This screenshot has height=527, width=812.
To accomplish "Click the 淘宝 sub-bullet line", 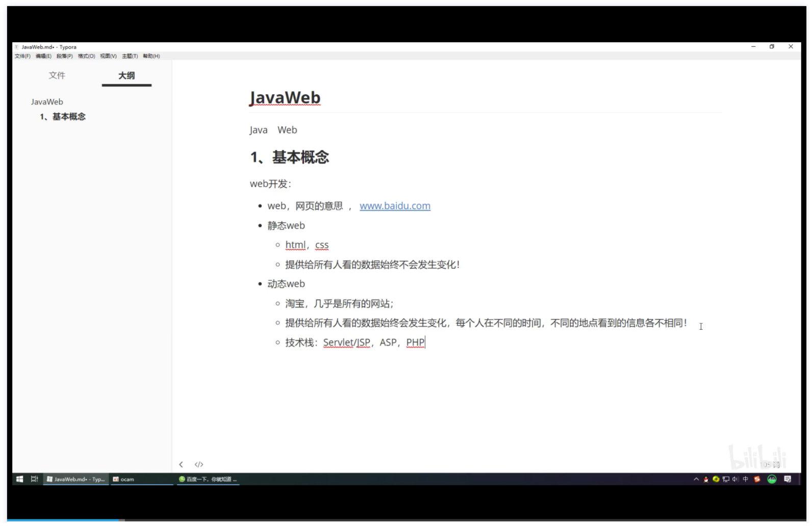I will click(x=339, y=304).
